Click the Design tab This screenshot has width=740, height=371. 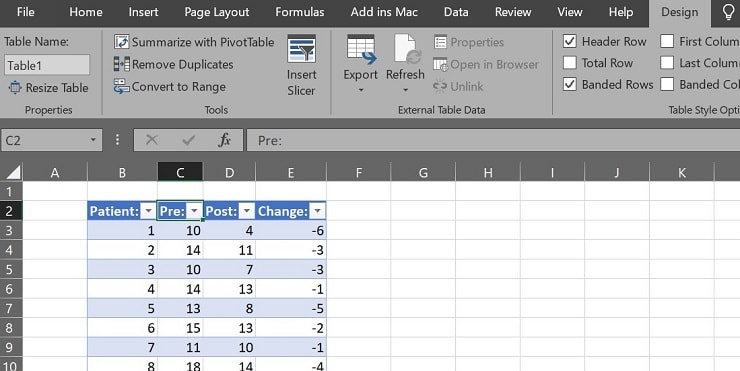(x=680, y=13)
